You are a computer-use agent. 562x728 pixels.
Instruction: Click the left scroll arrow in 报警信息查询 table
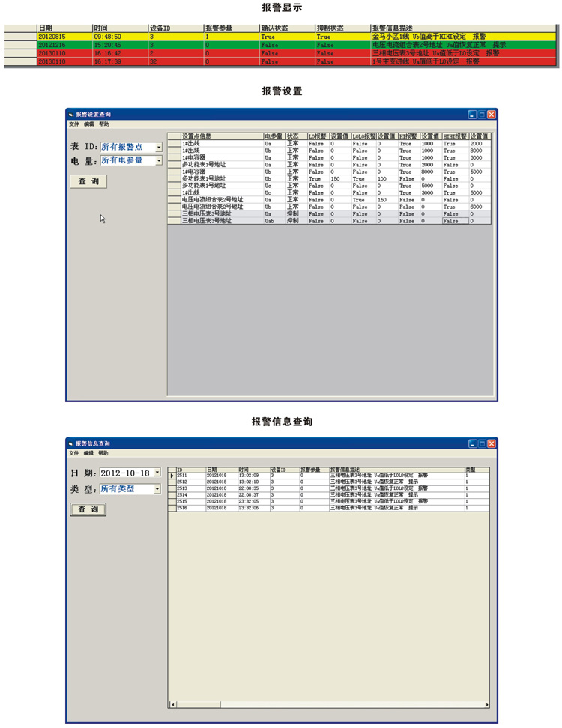click(172, 704)
